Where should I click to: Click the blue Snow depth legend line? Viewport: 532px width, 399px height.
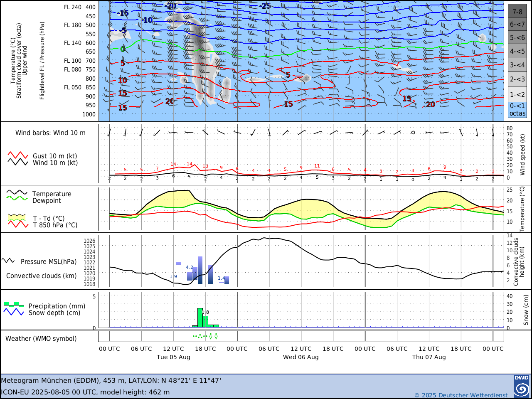tap(14, 311)
